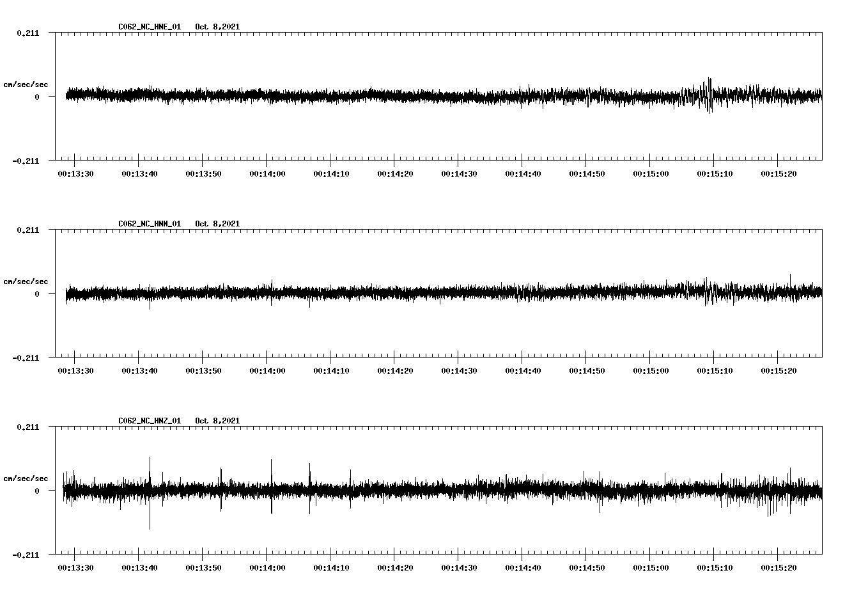Choose time label 00:14:40 under HNZ plot
868x591 pixels.
(523, 568)
